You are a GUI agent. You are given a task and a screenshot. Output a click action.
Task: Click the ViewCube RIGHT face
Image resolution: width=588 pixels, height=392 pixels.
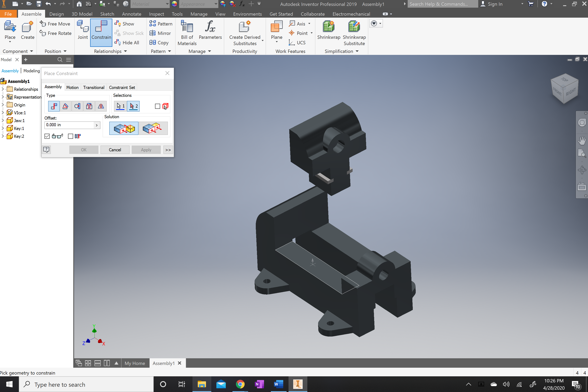point(571,92)
